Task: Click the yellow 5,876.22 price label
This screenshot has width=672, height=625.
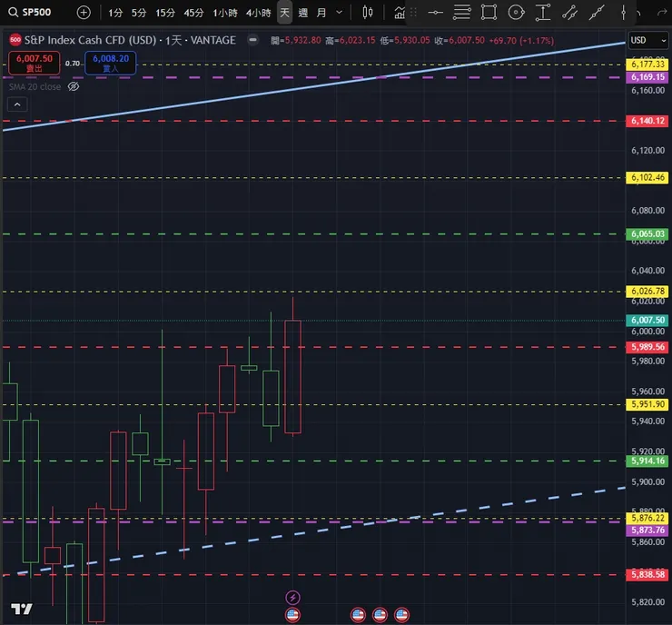Action: tap(647, 518)
